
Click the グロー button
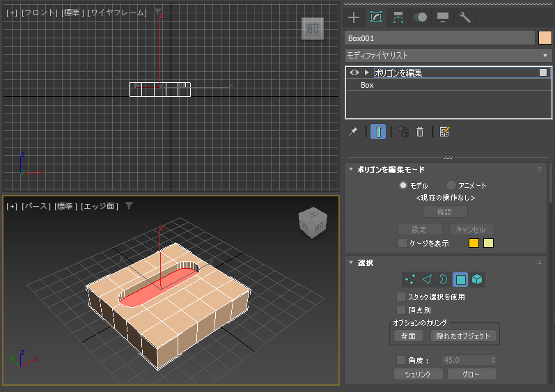[472, 375]
